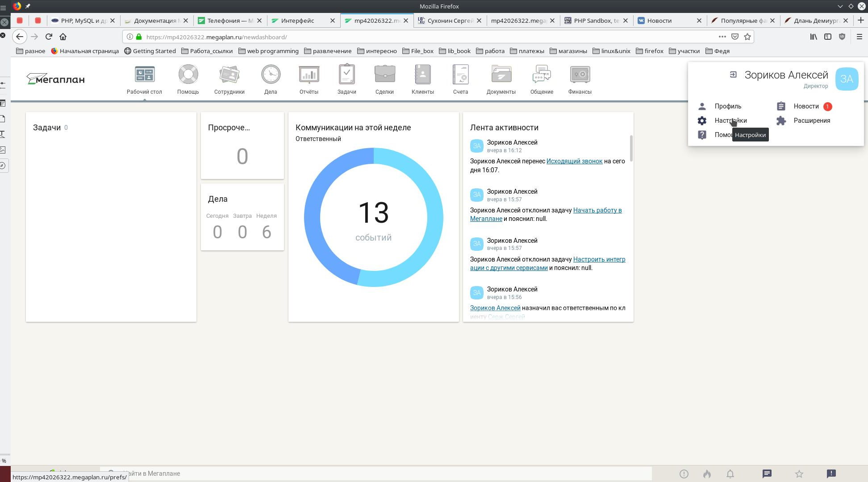Open the Начать работу в Мегаплане link
The height and width of the screenshot is (482, 868).
[x=597, y=210]
